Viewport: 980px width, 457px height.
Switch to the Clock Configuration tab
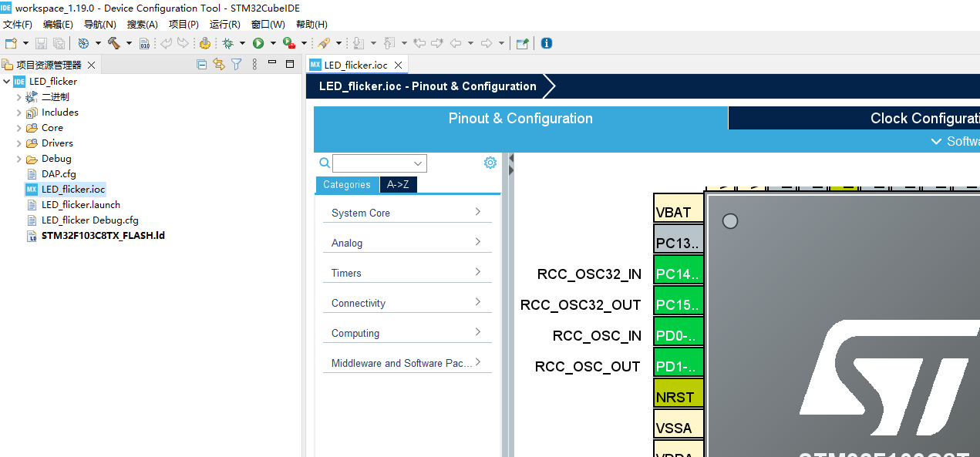pyautogui.click(x=854, y=118)
